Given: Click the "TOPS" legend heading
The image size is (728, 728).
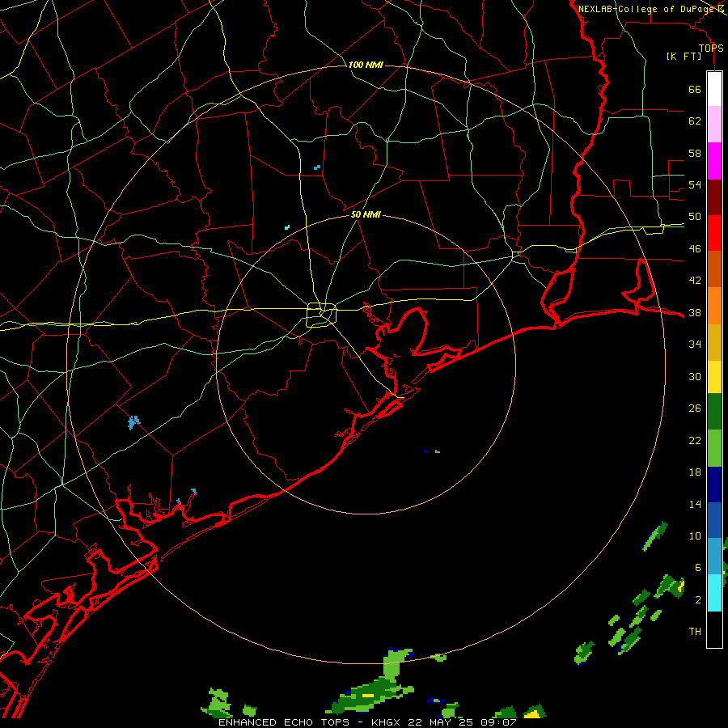Looking at the screenshot, I should click(x=711, y=49).
